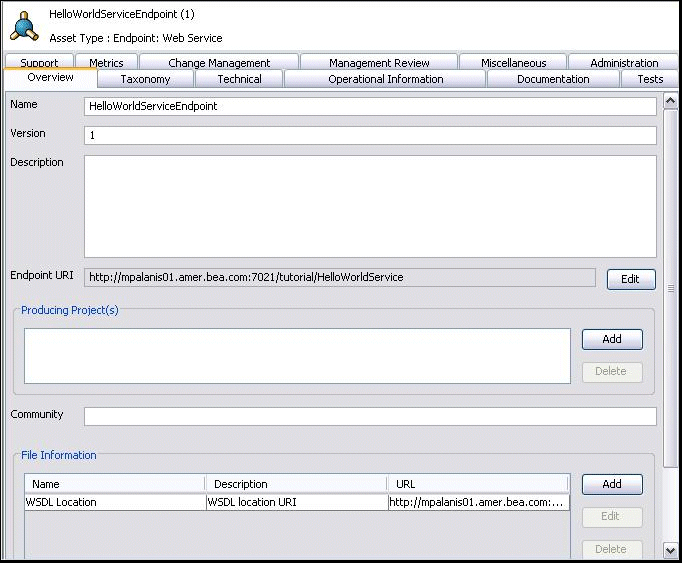Switch to Management Review tab
Viewport: 682px width, 563px height.
(379, 62)
